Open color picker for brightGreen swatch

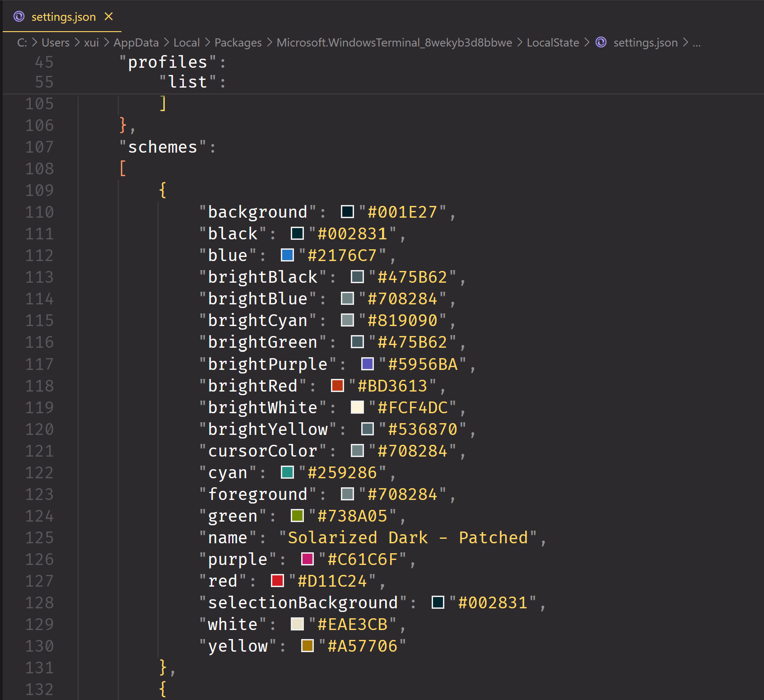(x=357, y=342)
